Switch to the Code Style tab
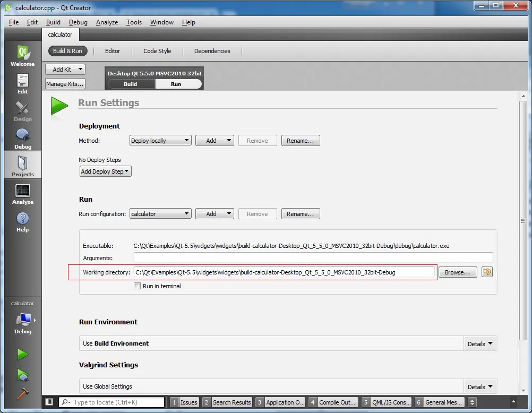 (157, 51)
